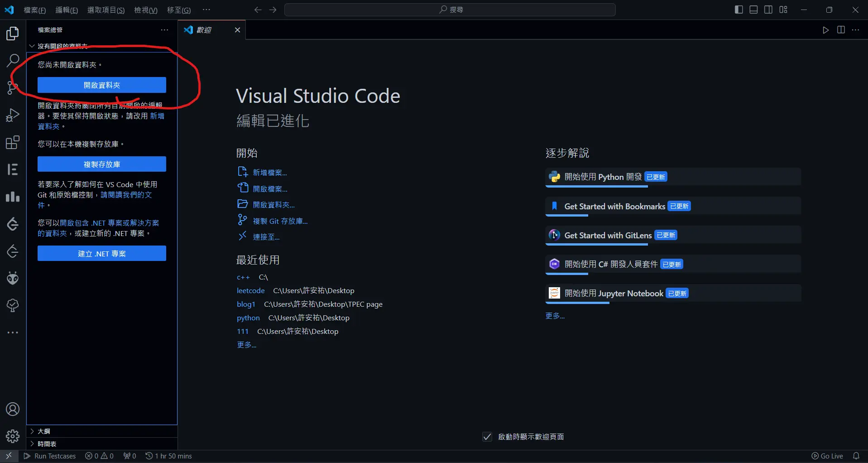Click the top search command box

point(450,10)
